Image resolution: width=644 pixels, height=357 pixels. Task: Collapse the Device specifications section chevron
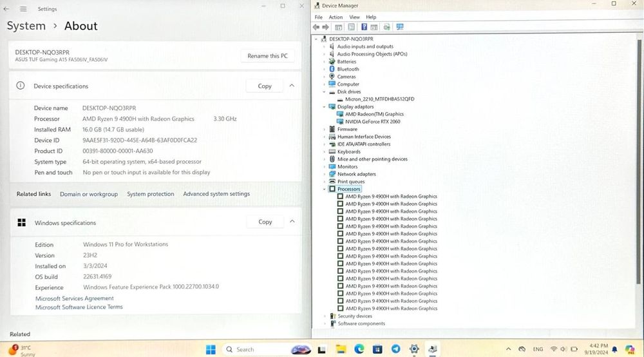click(292, 86)
